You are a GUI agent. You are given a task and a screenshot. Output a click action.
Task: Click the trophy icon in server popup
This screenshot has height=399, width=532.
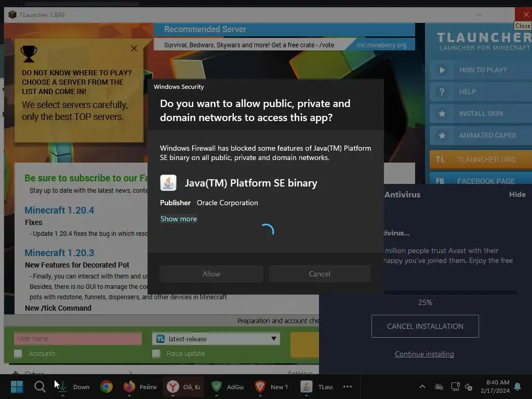pyautogui.click(x=29, y=54)
